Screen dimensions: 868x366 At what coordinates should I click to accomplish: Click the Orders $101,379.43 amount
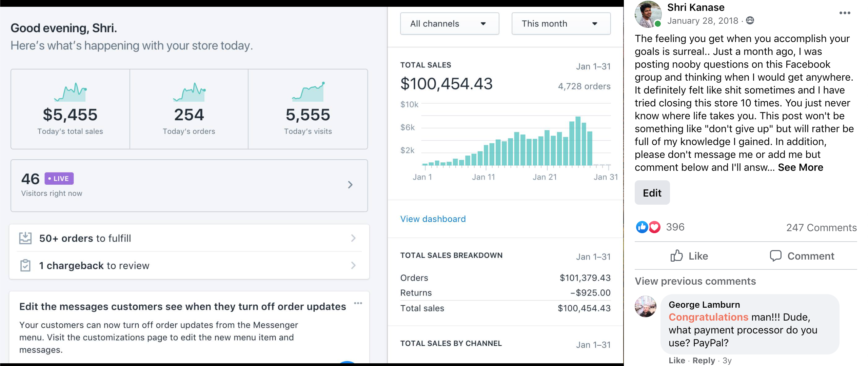coord(585,278)
